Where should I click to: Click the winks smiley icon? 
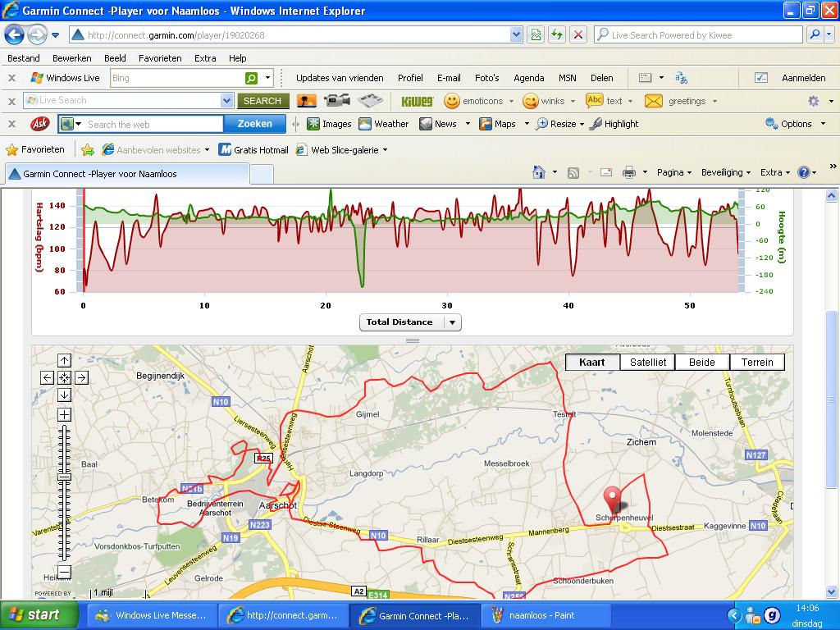pyautogui.click(x=531, y=101)
